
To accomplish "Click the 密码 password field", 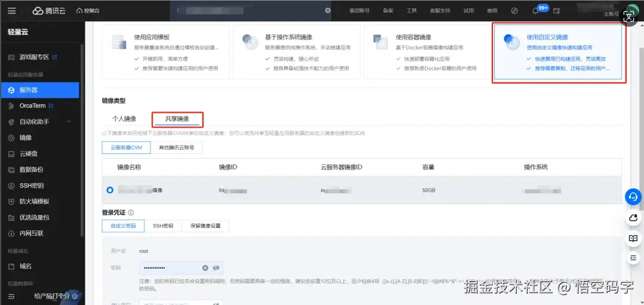I will [181, 268].
